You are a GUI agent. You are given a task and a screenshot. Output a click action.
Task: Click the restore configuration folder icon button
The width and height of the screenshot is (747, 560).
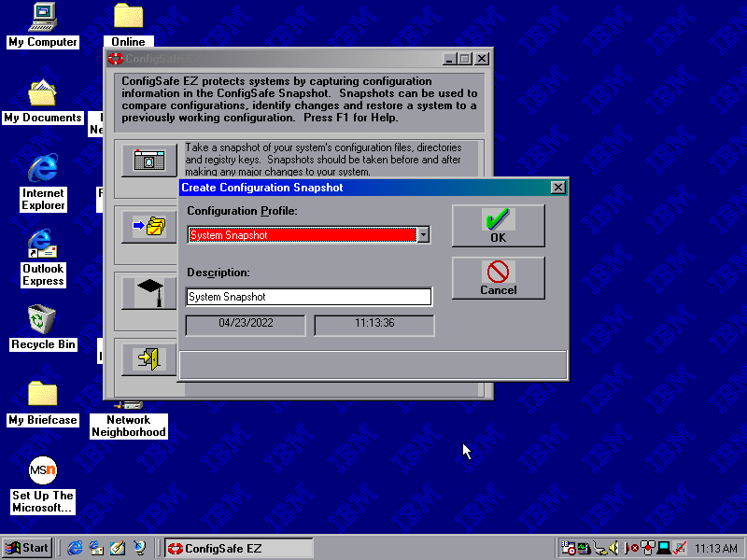tap(148, 226)
